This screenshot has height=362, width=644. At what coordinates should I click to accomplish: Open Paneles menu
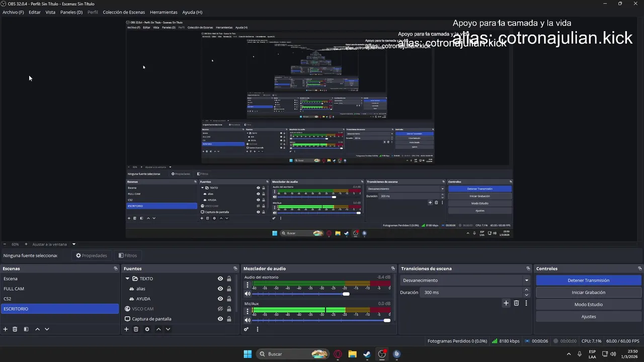(71, 12)
